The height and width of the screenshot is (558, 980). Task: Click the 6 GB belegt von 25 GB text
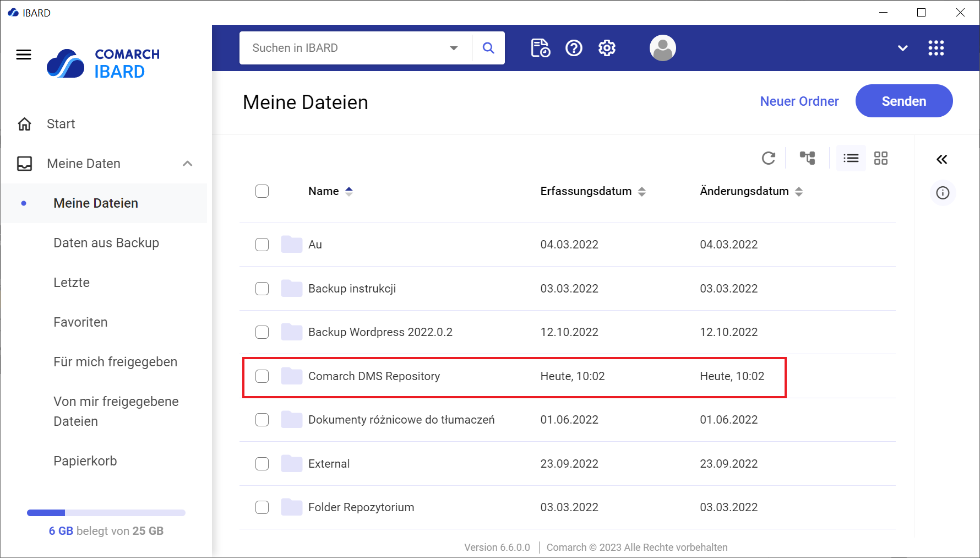pos(106,531)
